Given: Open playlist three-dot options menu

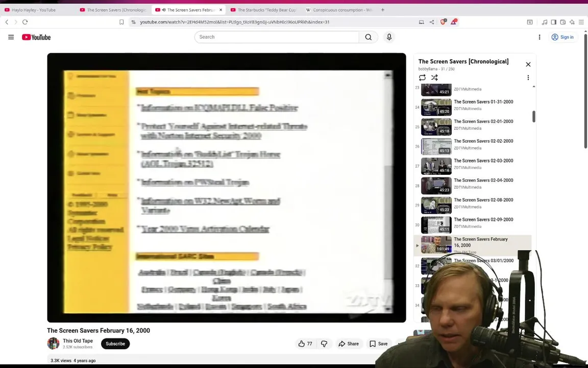Looking at the screenshot, I should pos(528,78).
